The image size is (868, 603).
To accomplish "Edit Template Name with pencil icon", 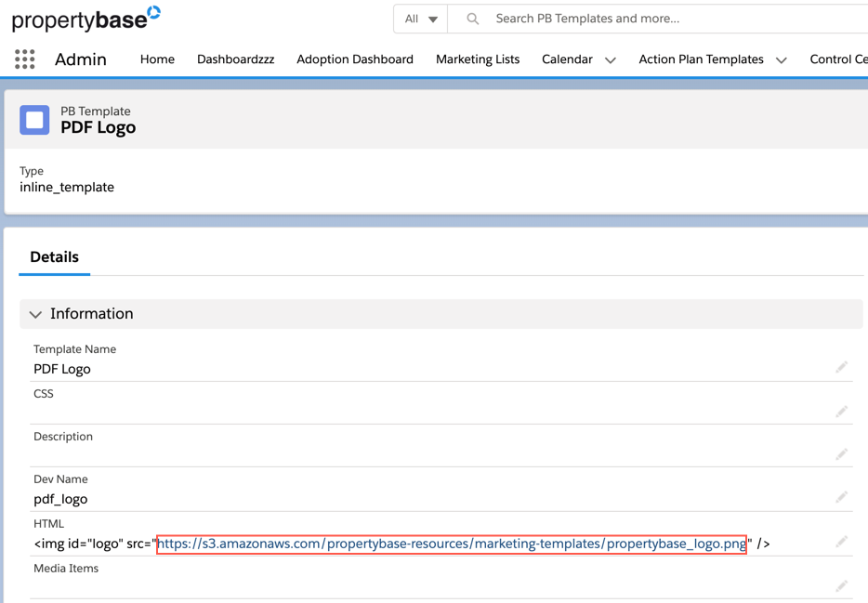I will (x=841, y=367).
